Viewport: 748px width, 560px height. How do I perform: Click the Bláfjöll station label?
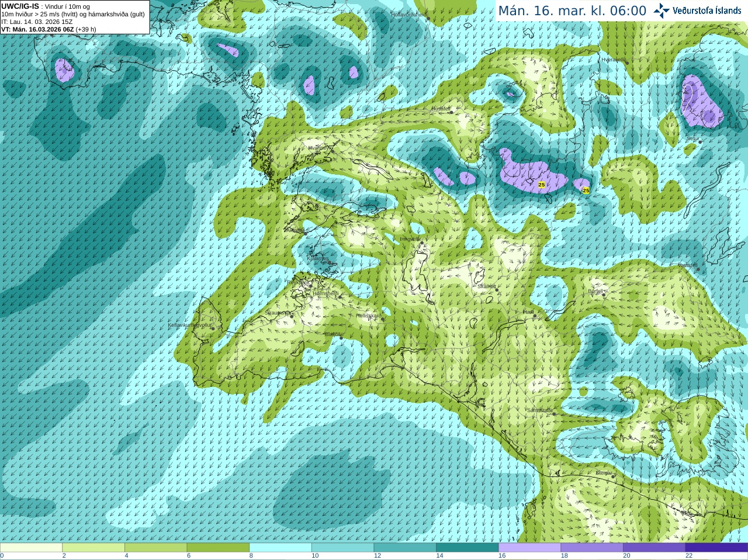(x=333, y=334)
